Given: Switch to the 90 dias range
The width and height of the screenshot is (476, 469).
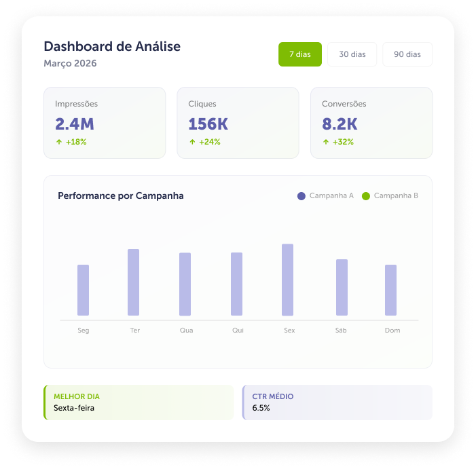Looking at the screenshot, I should [407, 54].
